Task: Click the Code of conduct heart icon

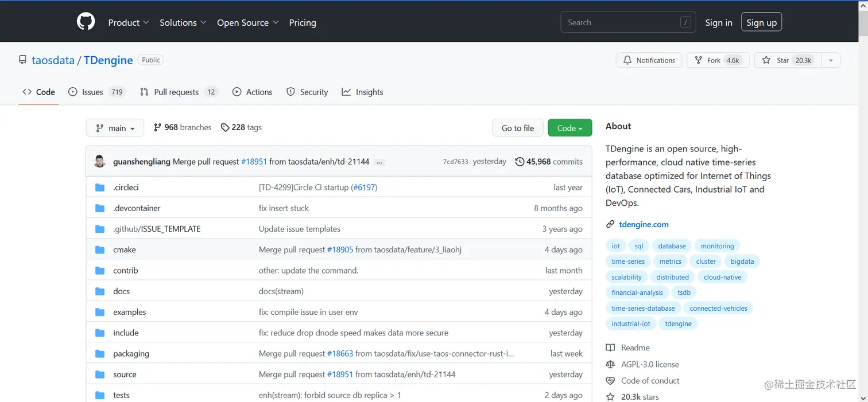Action: pyautogui.click(x=610, y=381)
